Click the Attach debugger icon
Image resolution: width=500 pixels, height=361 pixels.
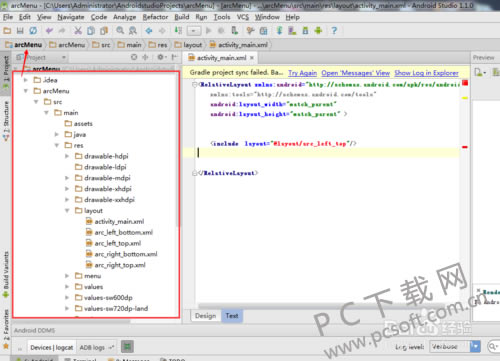coord(234,31)
